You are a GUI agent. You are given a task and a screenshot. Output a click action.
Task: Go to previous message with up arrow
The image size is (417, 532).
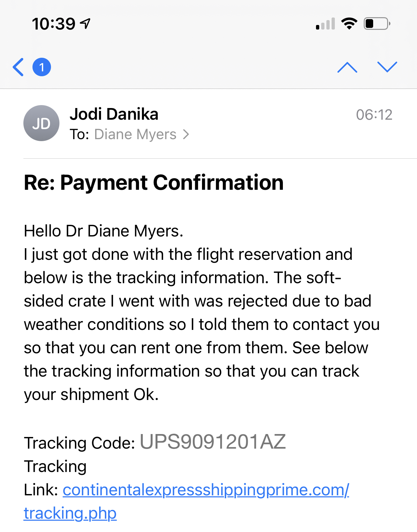coord(347,67)
